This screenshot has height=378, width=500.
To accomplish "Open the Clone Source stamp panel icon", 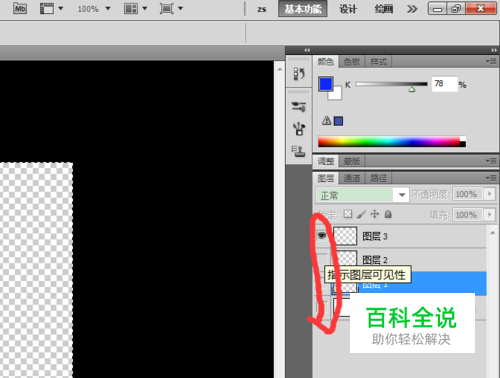I will [x=299, y=151].
